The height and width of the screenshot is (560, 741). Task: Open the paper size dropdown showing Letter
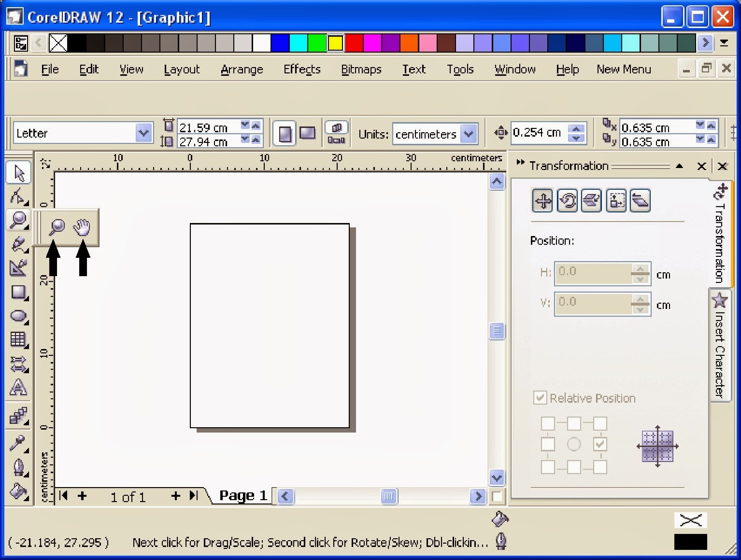tap(143, 133)
